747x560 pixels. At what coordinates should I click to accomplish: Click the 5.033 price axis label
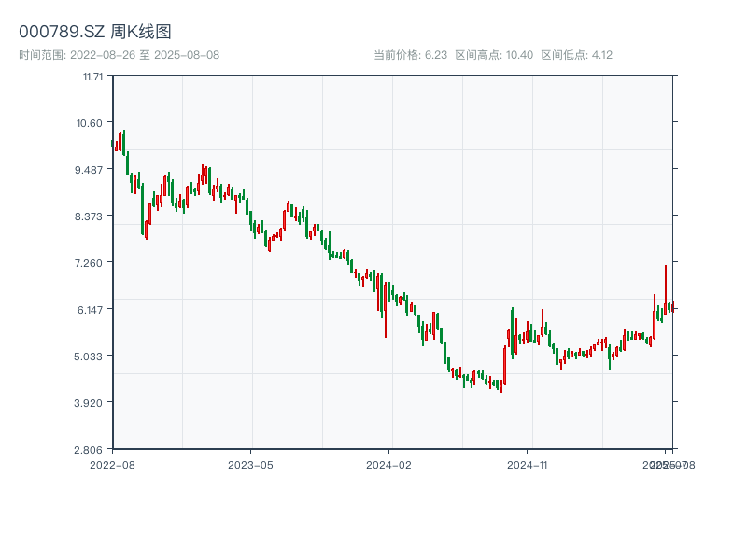point(92,357)
